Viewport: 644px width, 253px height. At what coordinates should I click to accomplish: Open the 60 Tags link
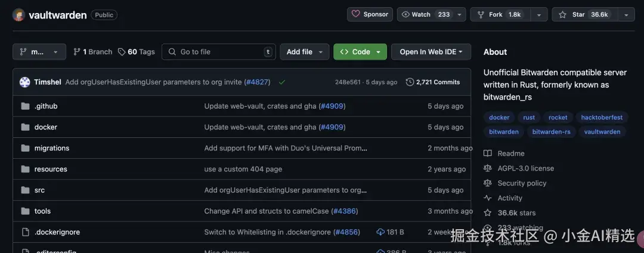click(137, 52)
